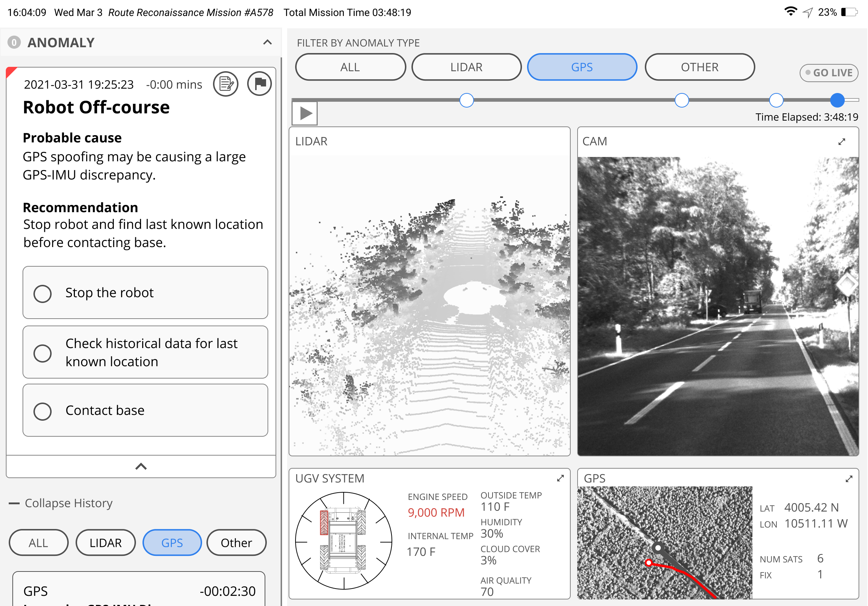The height and width of the screenshot is (606, 868).
Task: Select the Contact base option
Action: point(145,410)
